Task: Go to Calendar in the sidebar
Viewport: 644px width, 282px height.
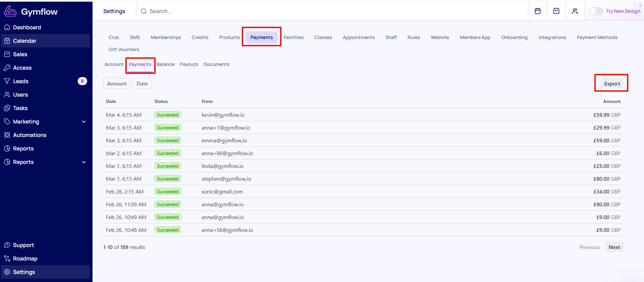Action: pos(45,41)
